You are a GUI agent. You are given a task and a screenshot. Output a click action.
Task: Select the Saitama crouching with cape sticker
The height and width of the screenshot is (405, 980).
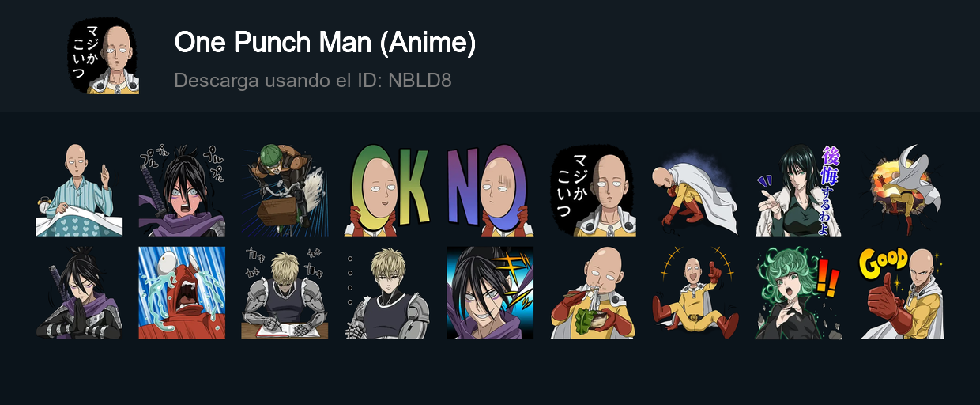[x=695, y=190]
